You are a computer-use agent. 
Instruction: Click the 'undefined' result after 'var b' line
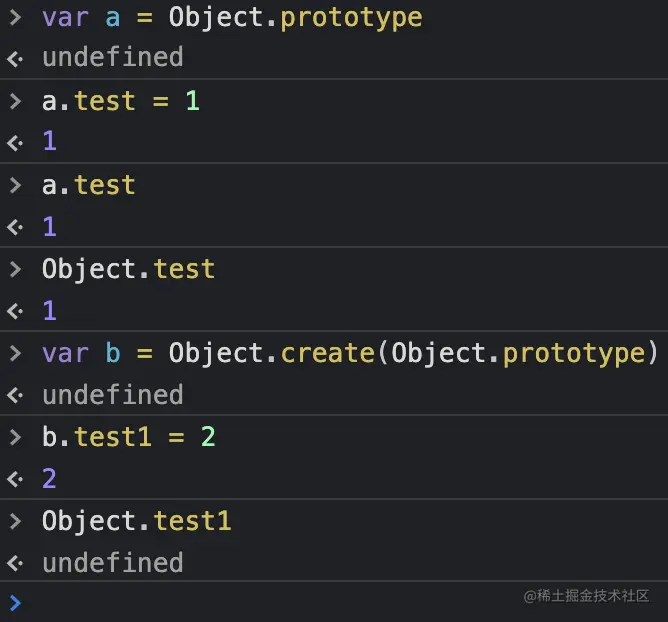pyautogui.click(x=112, y=395)
